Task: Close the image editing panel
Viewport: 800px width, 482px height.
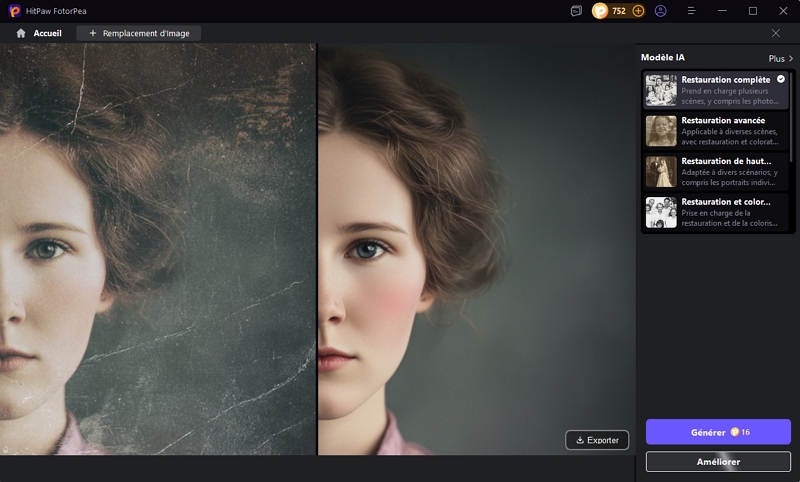Action: [x=776, y=33]
